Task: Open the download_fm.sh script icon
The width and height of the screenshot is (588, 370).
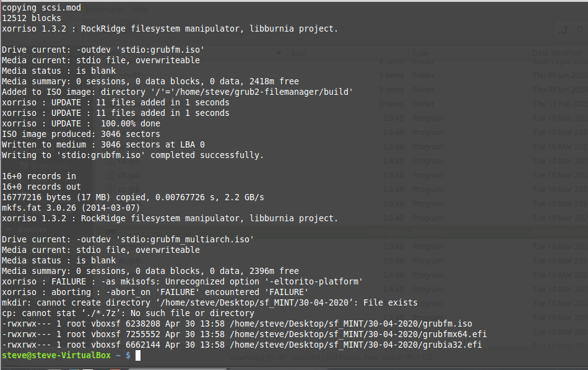Action: click(110, 231)
